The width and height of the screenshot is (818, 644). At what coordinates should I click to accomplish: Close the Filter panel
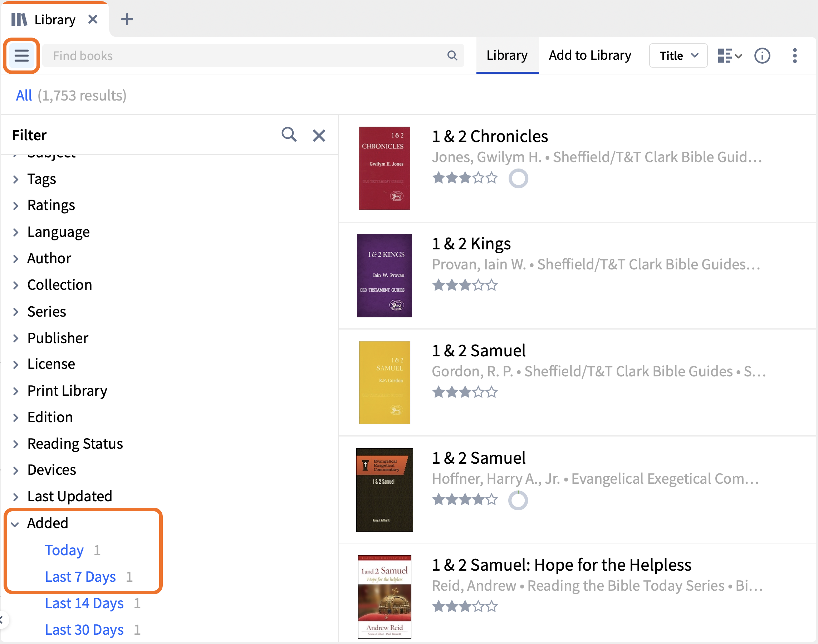319,135
